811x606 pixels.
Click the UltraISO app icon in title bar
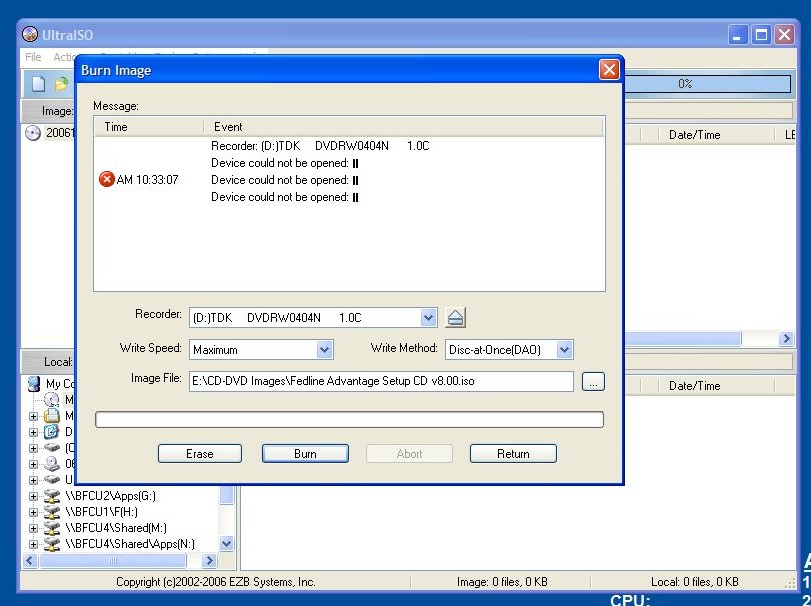[x=30, y=35]
